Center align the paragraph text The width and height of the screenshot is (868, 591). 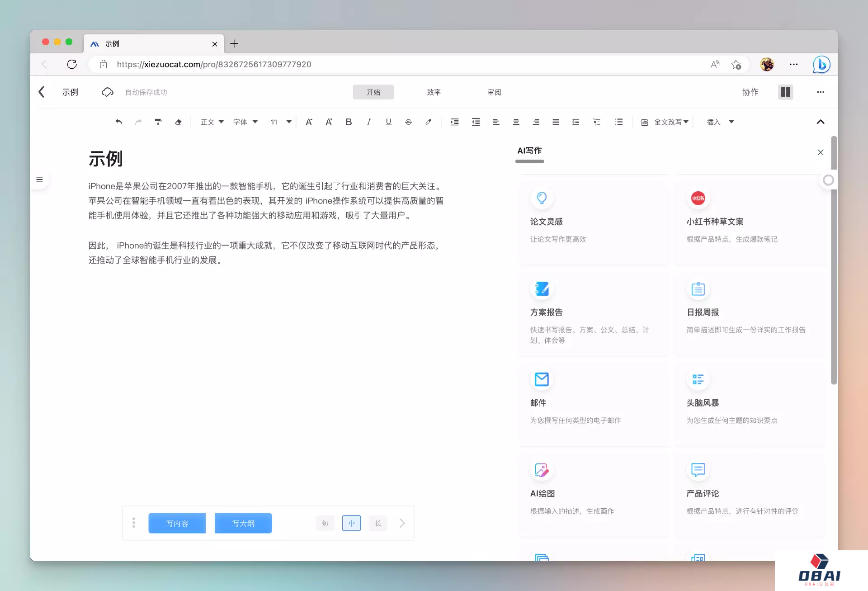click(x=516, y=122)
